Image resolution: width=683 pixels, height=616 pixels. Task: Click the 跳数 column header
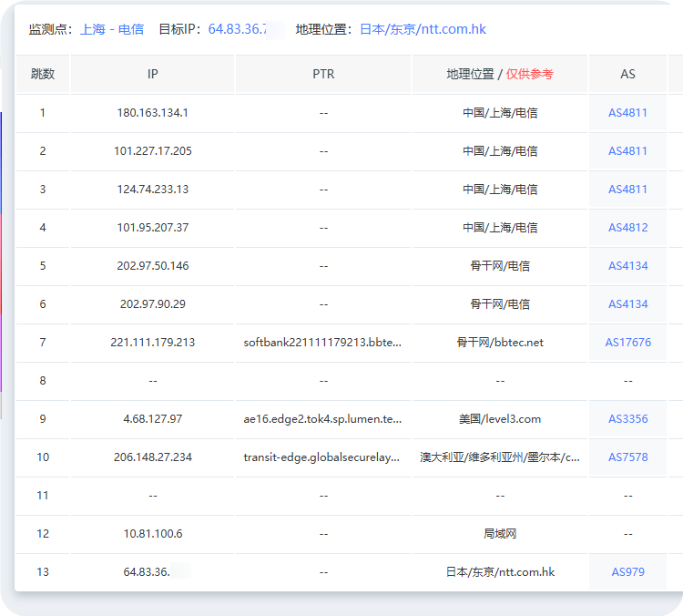coord(43,74)
